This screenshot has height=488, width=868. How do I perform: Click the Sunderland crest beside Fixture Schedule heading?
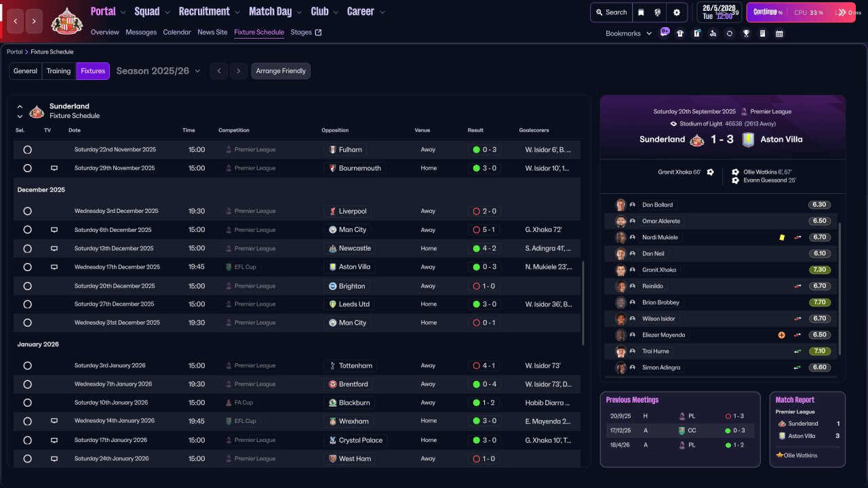pos(37,111)
